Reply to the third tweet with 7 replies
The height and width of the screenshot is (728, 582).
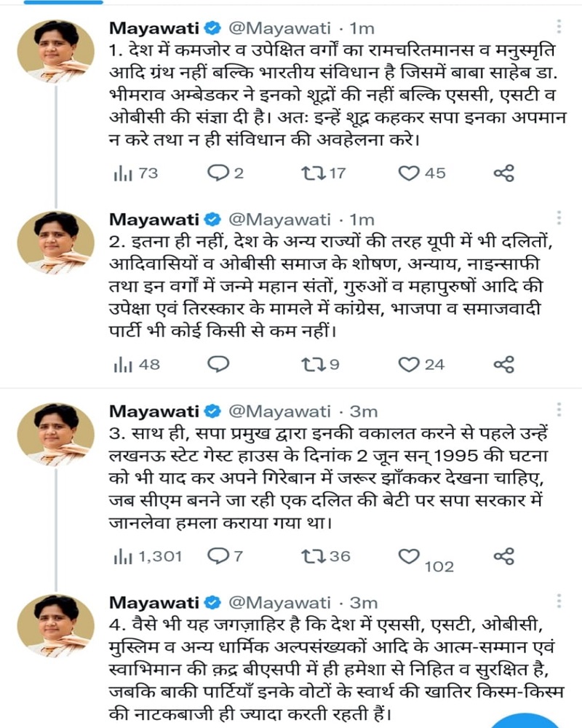click(x=218, y=556)
